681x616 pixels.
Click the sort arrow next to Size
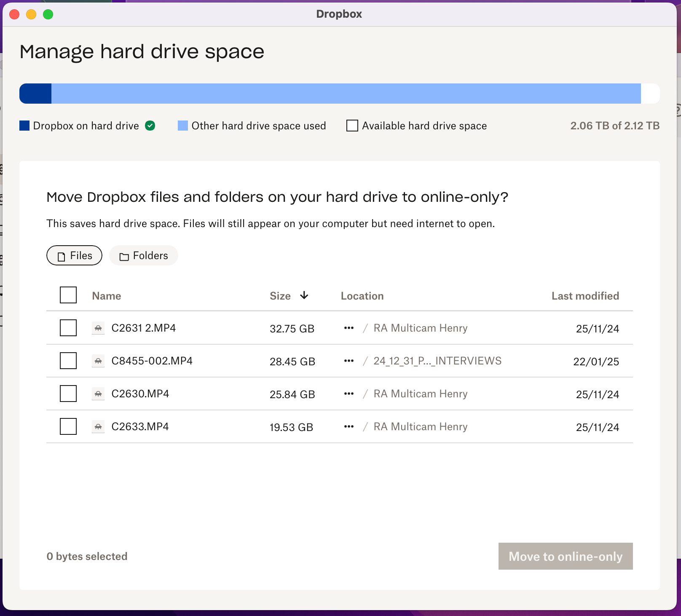304,296
